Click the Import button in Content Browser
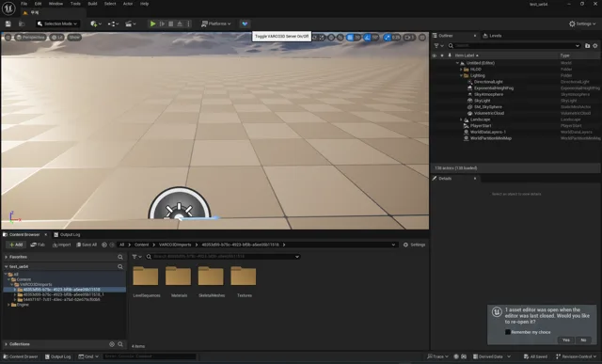The image size is (602, 364). pyautogui.click(x=61, y=245)
